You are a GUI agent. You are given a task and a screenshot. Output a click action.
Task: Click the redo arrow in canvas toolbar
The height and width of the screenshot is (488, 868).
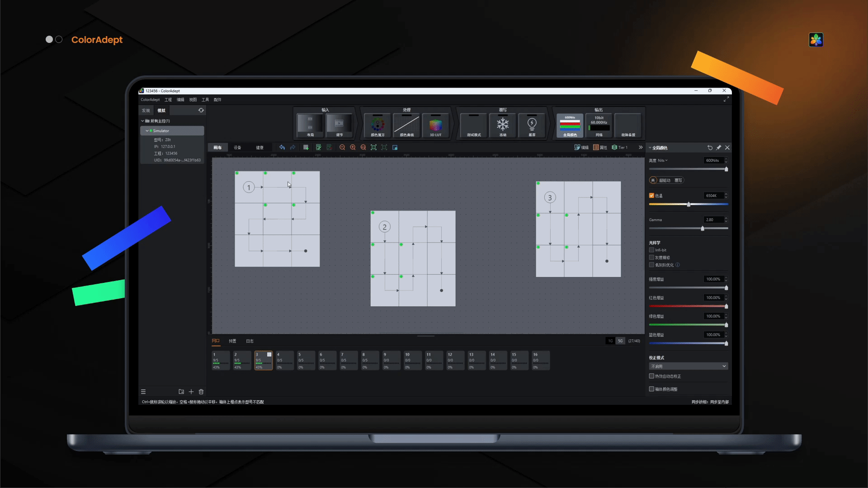[292, 147]
